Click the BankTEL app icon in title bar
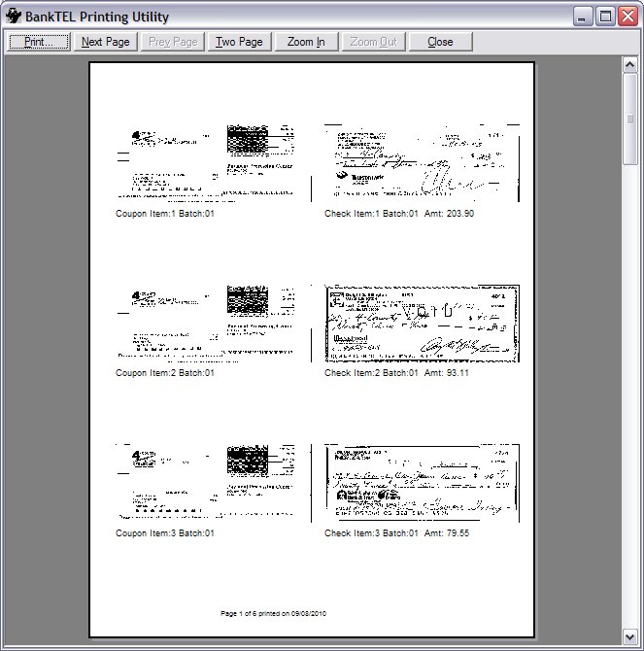 pos(14,17)
